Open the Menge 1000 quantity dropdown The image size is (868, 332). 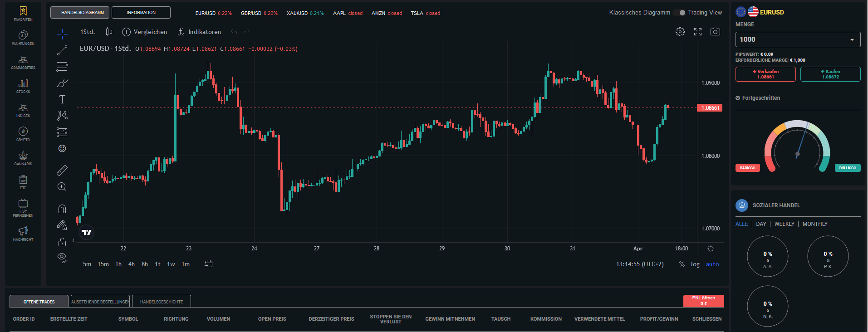coord(798,39)
